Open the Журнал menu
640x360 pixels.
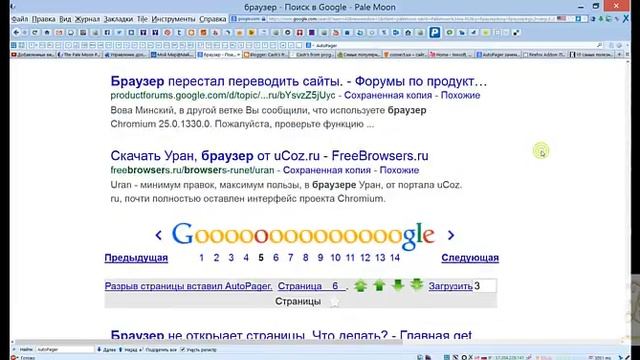[x=87, y=19]
